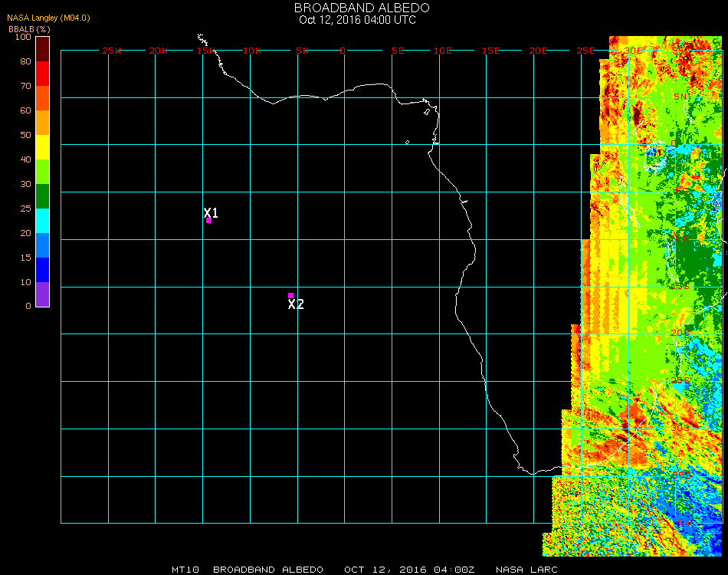Pick the dark red 80-100 colorbar swatch
728x575 pixels.
coord(42,49)
